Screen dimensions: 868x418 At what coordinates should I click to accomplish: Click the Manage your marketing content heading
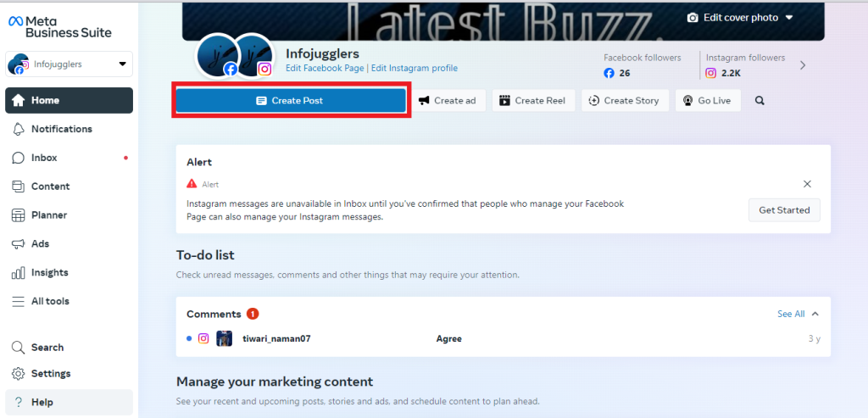click(x=275, y=382)
